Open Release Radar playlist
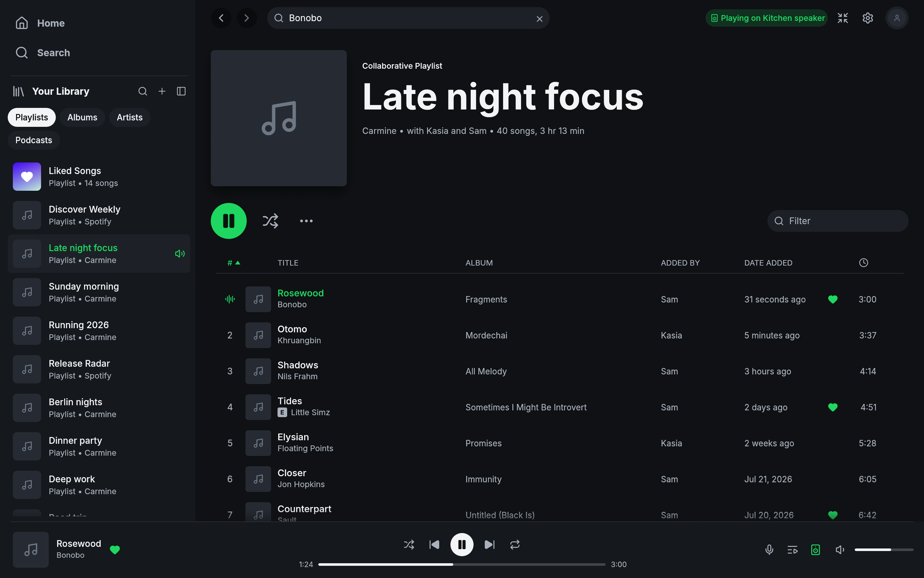Screen dimensions: 924x578 pos(99,369)
